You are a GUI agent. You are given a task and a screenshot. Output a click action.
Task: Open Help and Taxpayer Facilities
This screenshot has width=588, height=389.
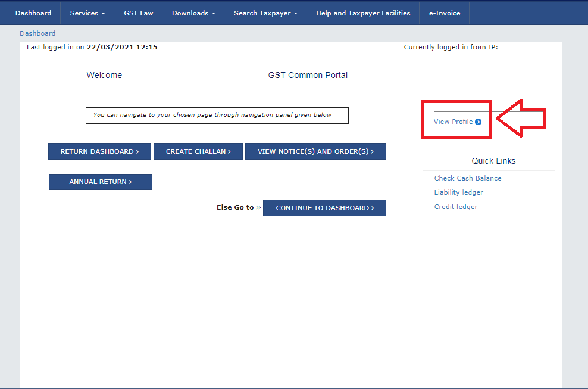[363, 13]
